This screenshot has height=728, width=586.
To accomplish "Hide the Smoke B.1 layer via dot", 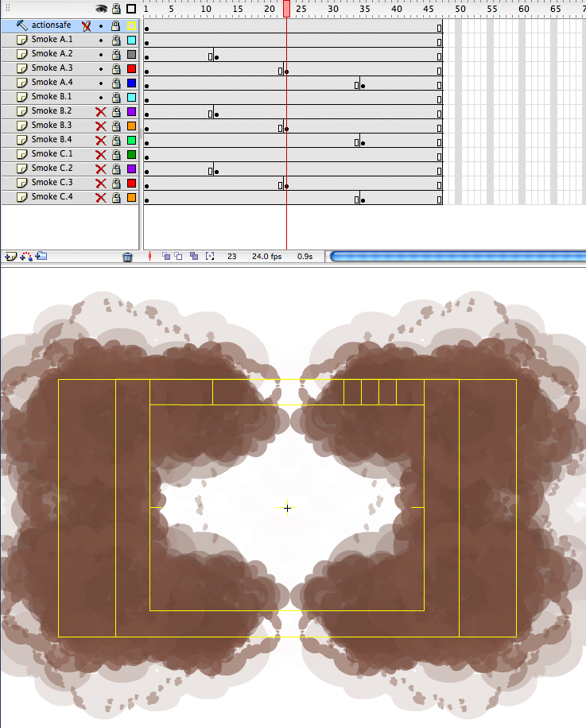I will (101, 98).
